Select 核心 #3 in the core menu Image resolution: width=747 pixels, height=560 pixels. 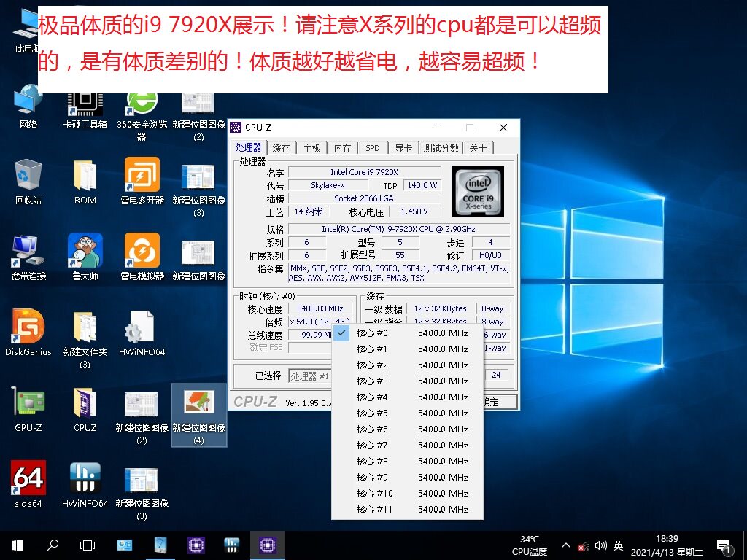[407, 381]
